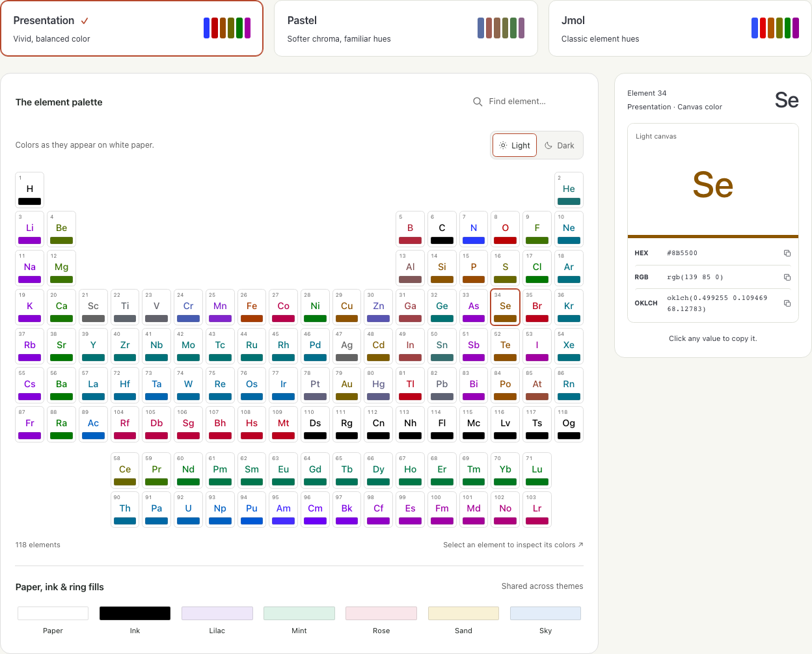
Task: Select the Lilac fill swatch
Action: tap(217, 613)
